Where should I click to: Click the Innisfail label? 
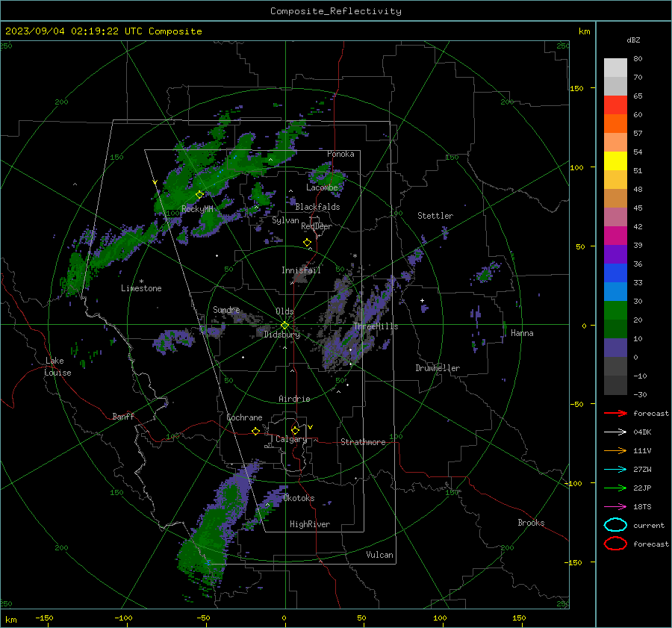pos(301,270)
